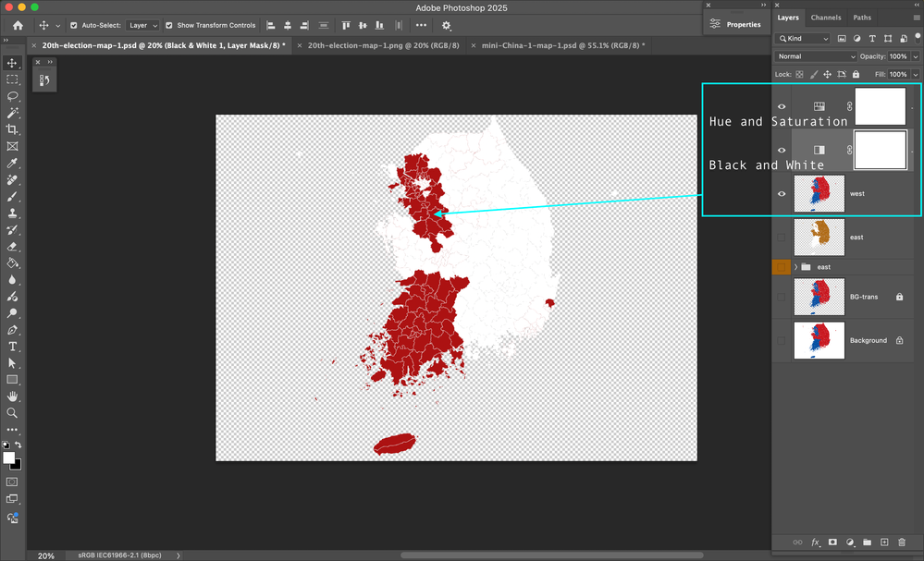Switch to 20th-election-map-1.png document tab

pyautogui.click(x=383, y=44)
